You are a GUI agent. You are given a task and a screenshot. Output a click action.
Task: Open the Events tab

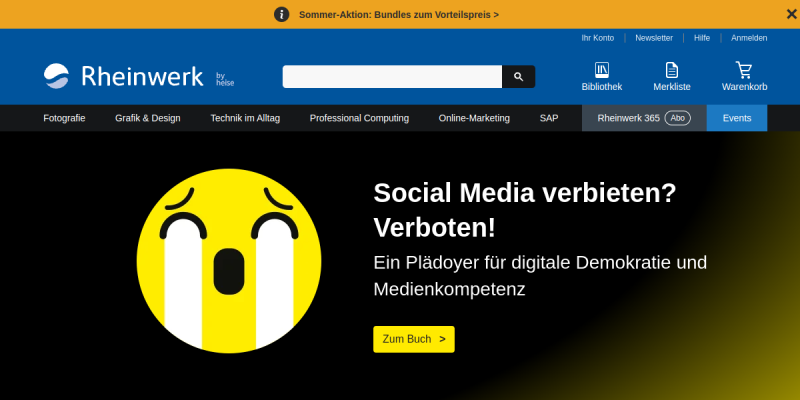(737, 118)
